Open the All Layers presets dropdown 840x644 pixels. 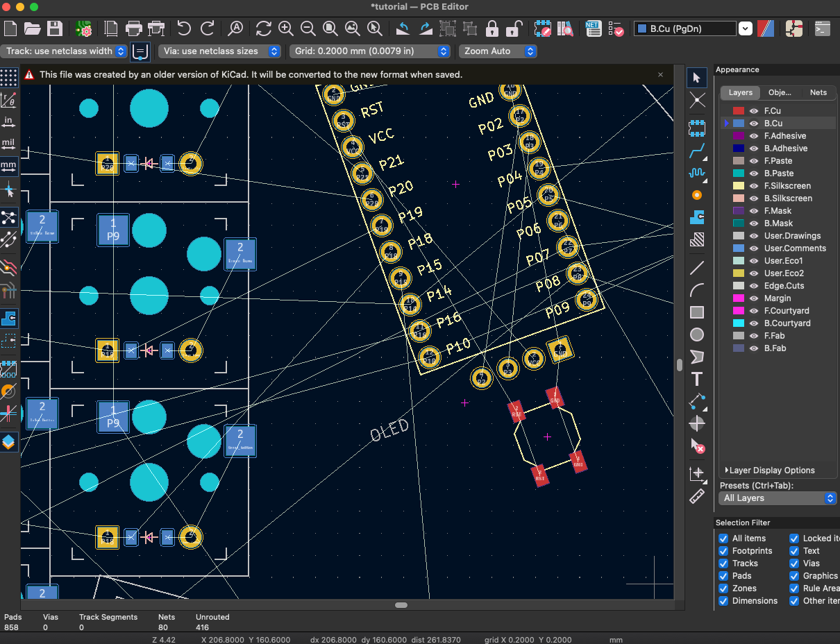pos(830,498)
